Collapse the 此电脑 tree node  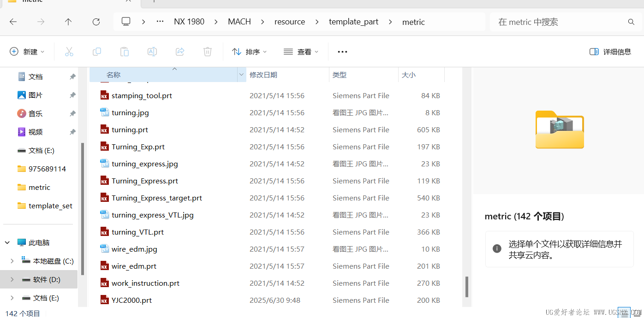(x=7, y=242)
